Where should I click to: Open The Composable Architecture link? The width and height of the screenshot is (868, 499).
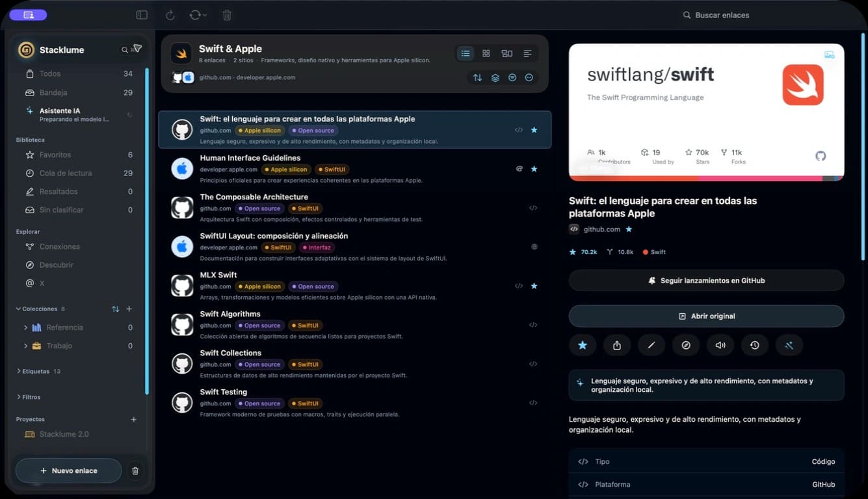coord(355,208)
